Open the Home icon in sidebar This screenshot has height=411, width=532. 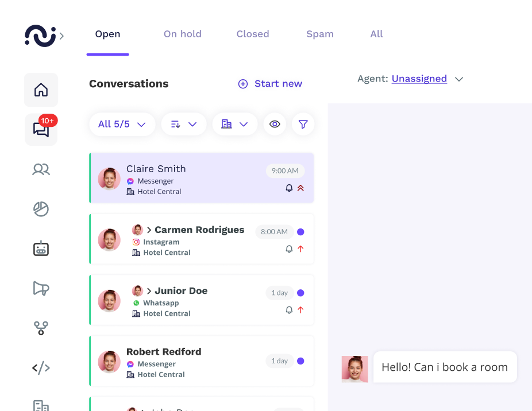pos(41,90)
